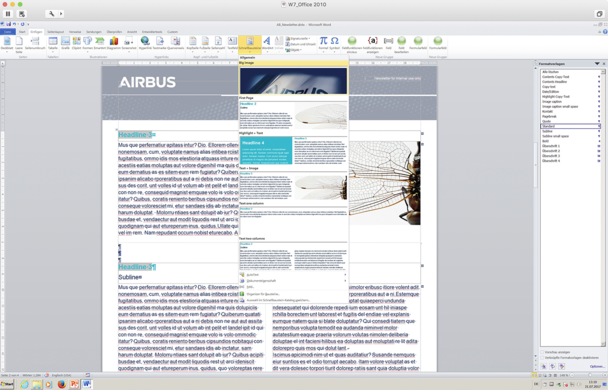Insert a Textfeld text box
Viewport: 608px width, 390px height.
coord(232,44)
